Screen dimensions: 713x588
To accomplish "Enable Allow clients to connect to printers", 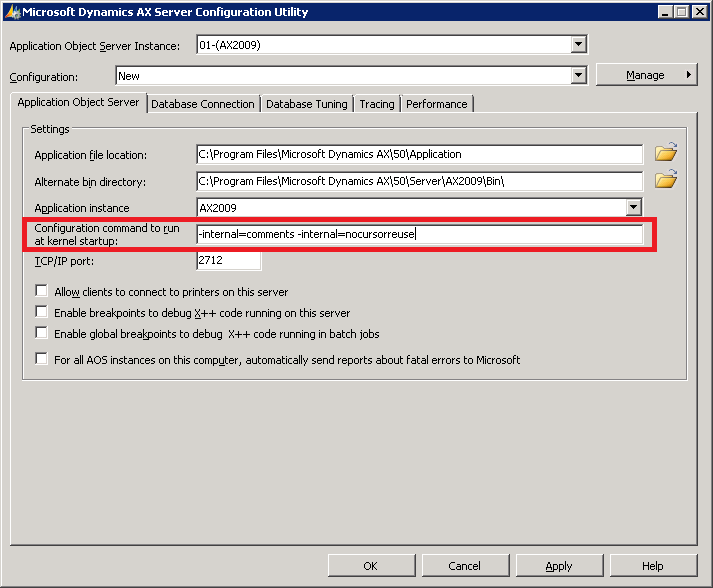I will click(41, 290).
